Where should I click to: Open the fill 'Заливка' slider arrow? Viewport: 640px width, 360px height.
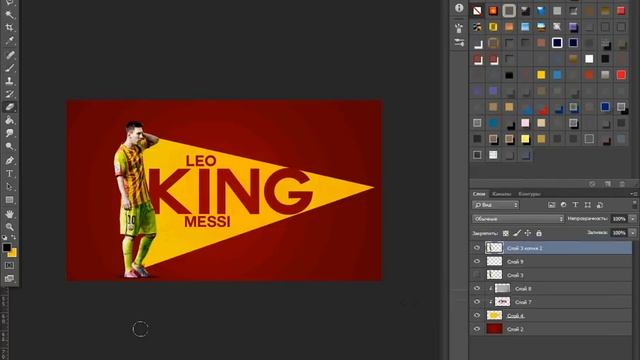[x=633, y=233]
